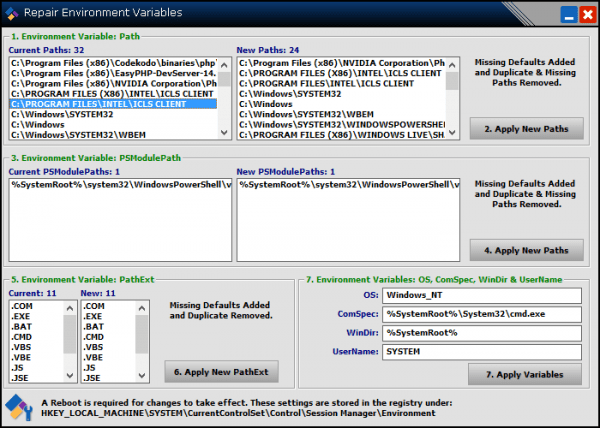Select NVIDIA Corporation path in Current Paths
This screenshot has height=428, width=600.
click(x=114, y=84)
